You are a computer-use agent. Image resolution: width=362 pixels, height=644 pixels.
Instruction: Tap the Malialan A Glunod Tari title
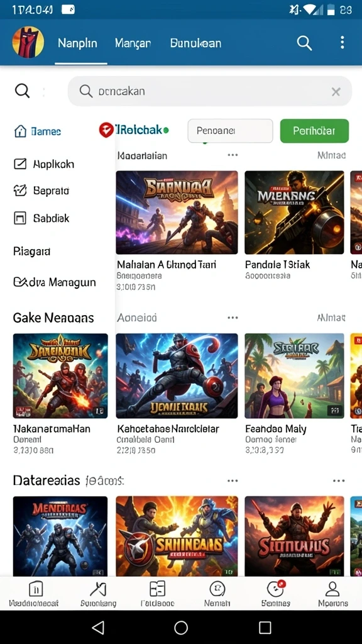(x=167, y=265)
